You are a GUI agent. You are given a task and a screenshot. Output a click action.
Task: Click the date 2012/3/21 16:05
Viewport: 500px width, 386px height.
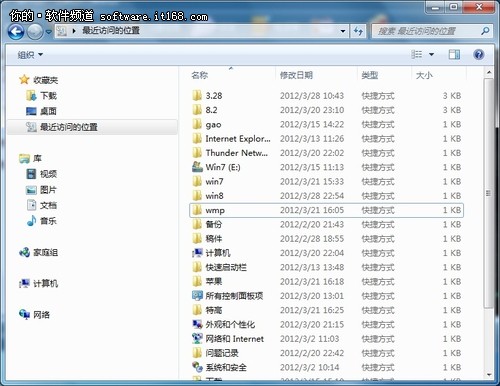[312, 210]
